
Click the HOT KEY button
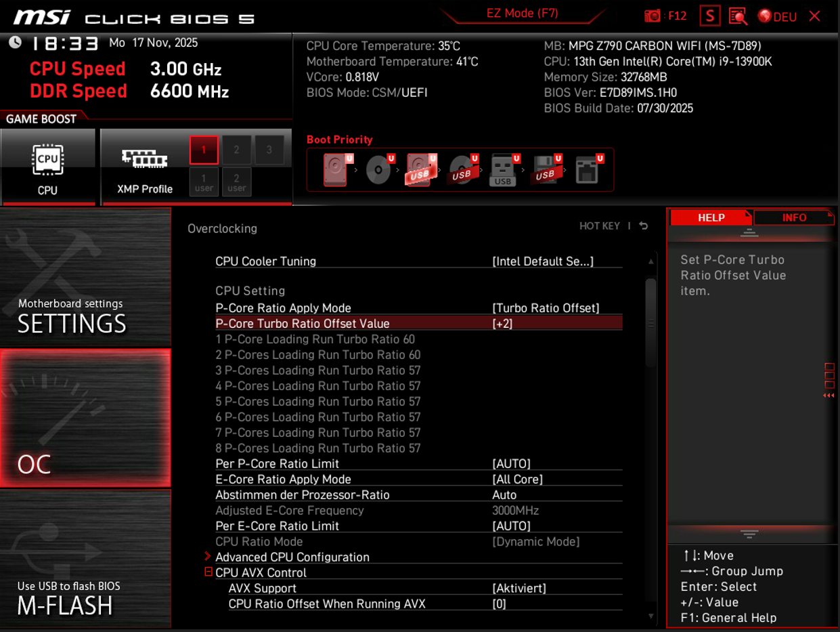tap(600, 226)
